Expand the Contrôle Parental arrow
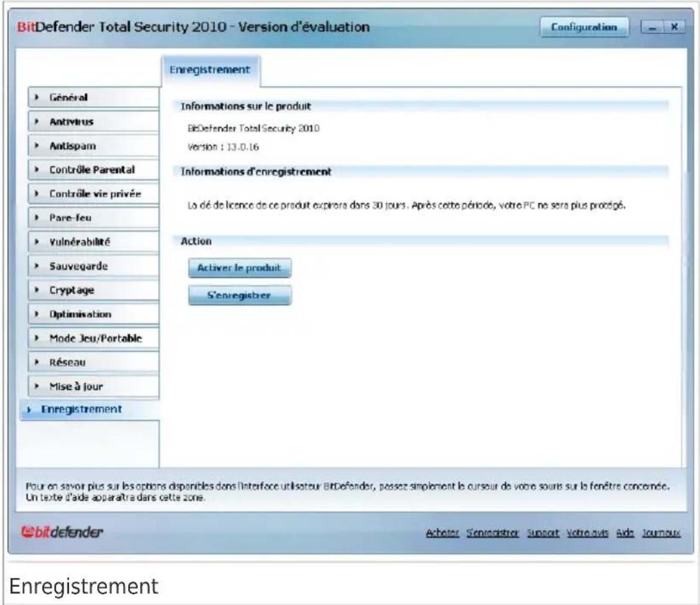 (37, 169)
